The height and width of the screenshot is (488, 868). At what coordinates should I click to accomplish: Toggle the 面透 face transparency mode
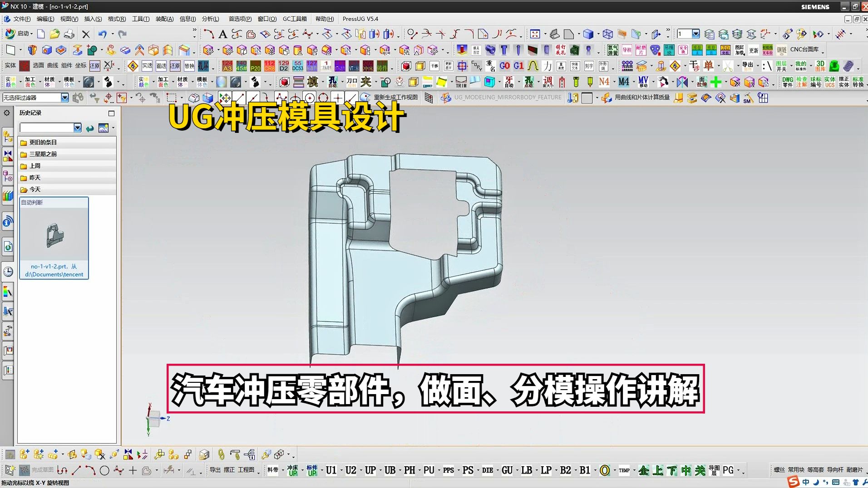[161, 66]
